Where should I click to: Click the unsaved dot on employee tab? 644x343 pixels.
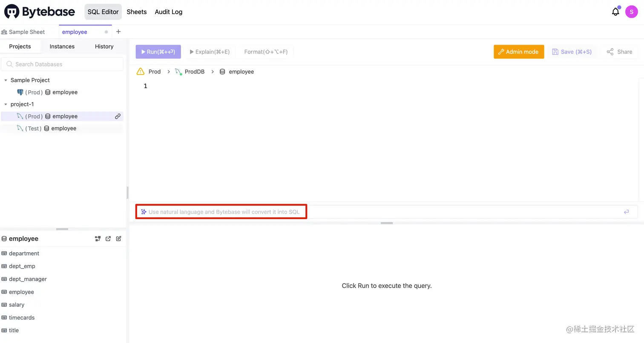[106, 32]
